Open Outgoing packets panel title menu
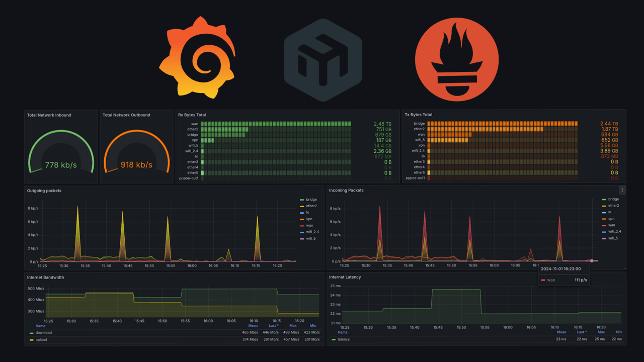Screen dimensions: 644x362 click(44, 191)
